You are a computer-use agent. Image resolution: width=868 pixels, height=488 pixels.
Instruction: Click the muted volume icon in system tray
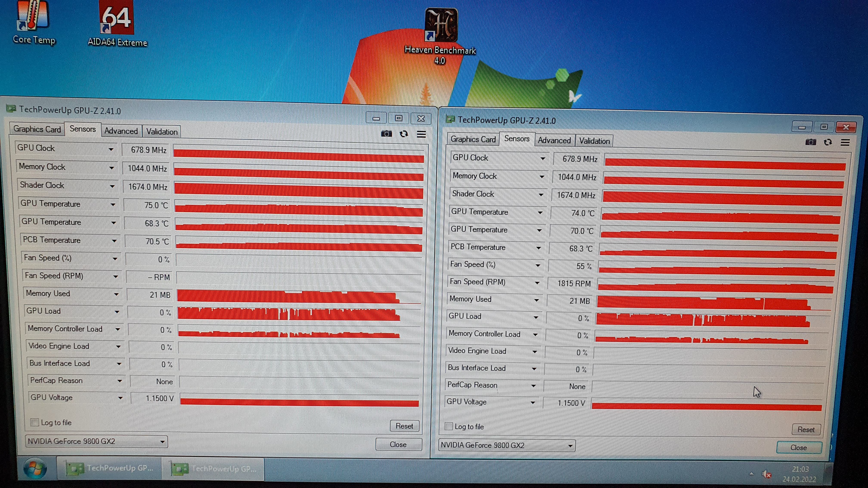[767, 474]
